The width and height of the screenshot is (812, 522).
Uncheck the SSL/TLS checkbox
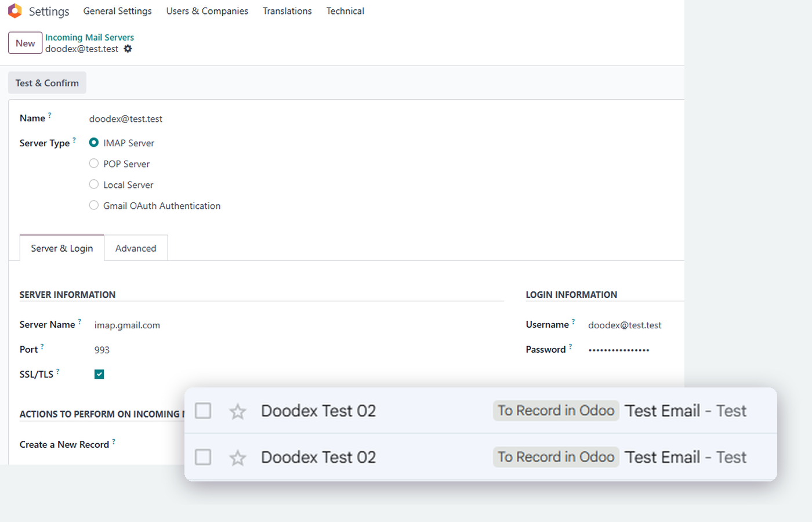(x=99, y=374)
